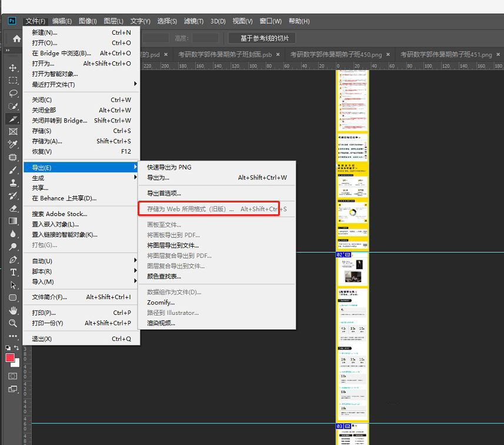Select the Move tool
504x445 pixels.
(x=13, y=68)
